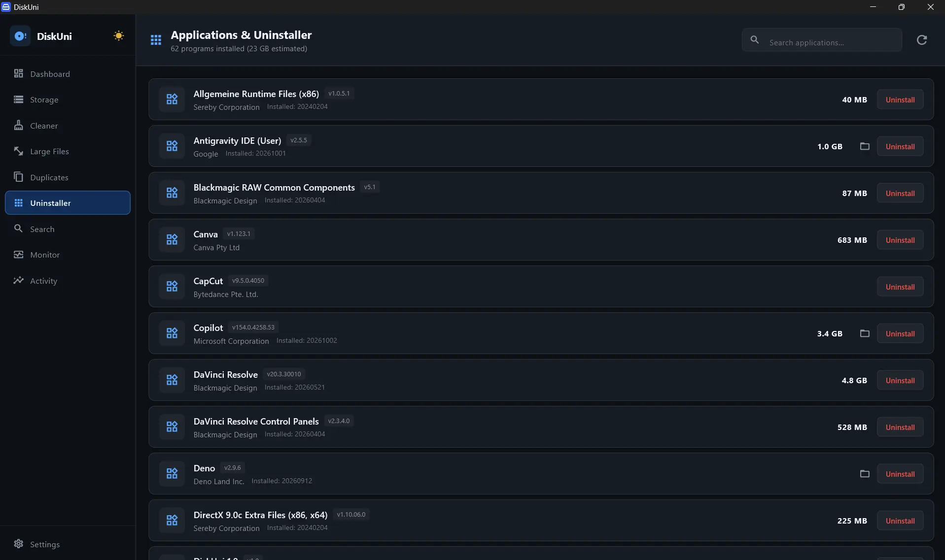Image resolution: width=945 pixels, height=560 pixels.
Task: Click the CapCut version tag v9.5.0.4050
Action: pos(248,281)
